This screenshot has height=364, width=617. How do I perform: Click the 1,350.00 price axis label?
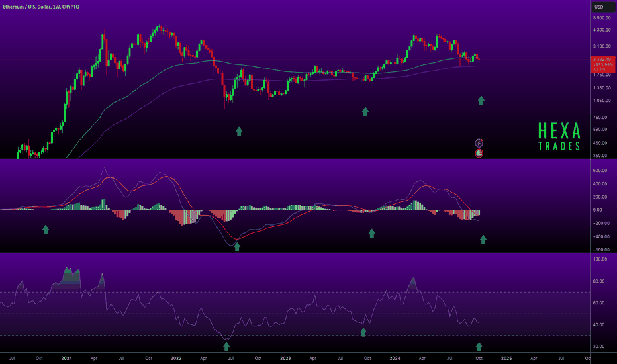point(602,88)
